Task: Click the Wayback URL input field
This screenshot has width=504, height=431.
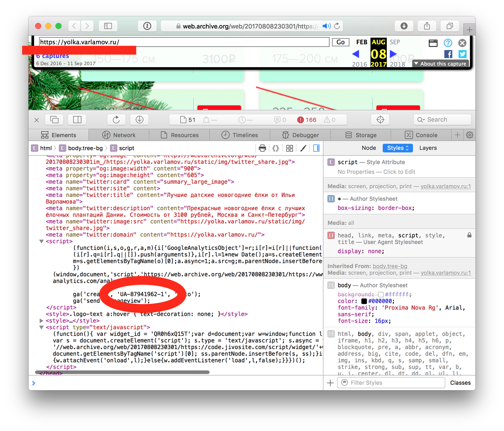Action: coord(184,42)
